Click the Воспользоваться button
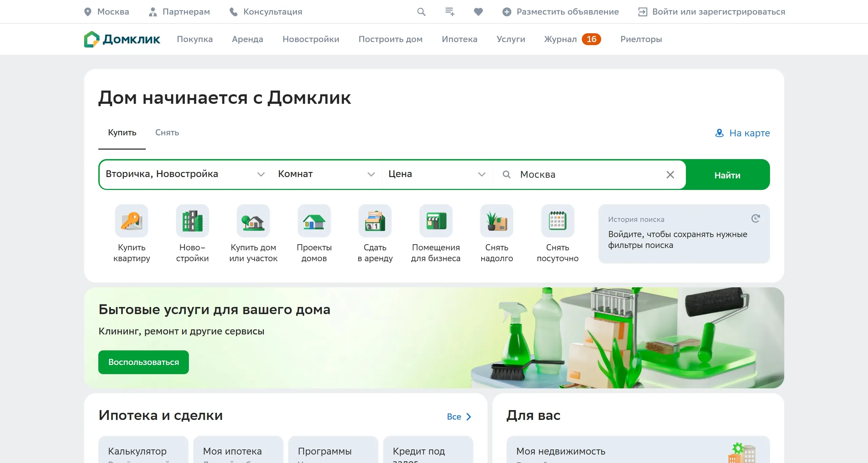The height and width of the screenshot is (463, 868). pos(143,362)
